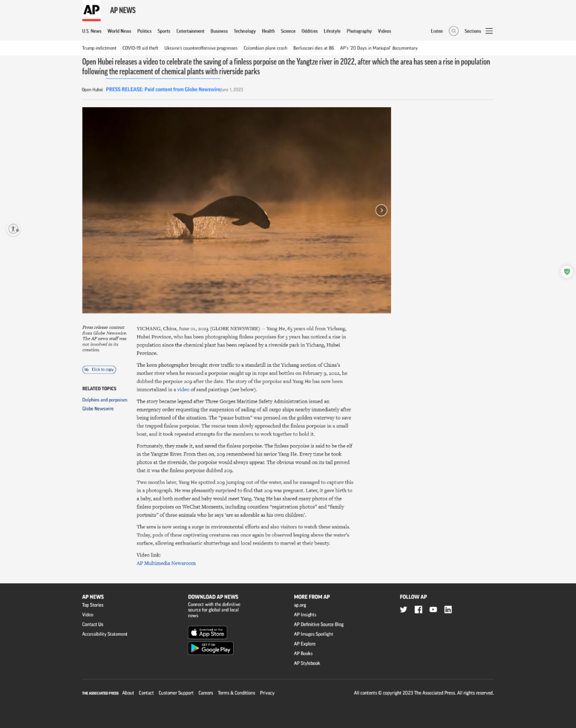Download from the App Store badge

pos(207,632)
